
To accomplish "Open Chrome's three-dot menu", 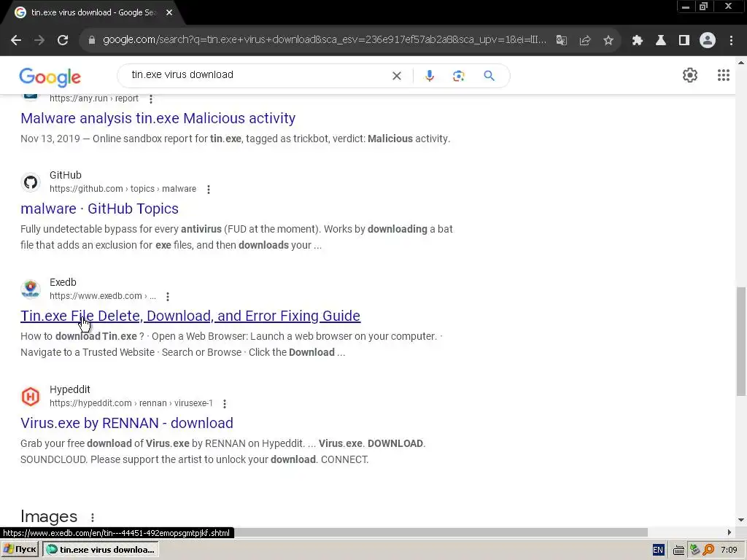I will point(731,41).
